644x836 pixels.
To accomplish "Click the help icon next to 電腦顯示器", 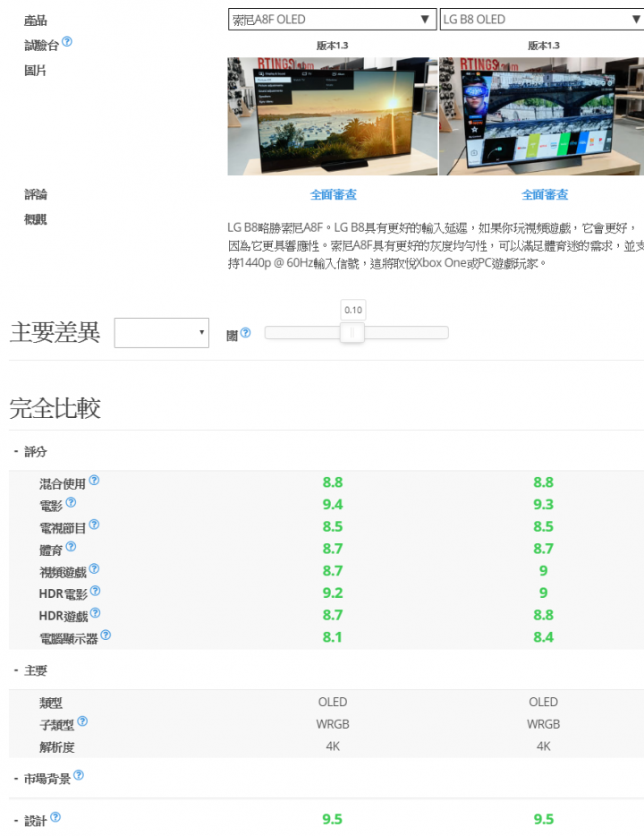I will pos(106,635).
